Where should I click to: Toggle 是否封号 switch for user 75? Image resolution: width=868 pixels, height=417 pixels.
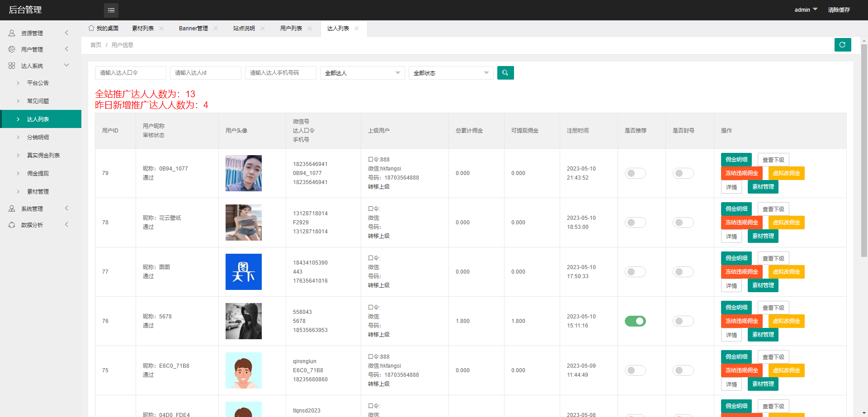(683, 370)
